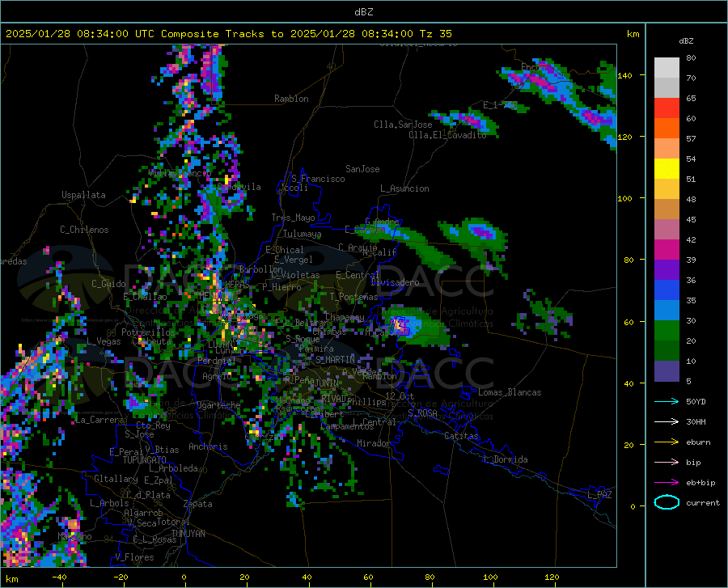This screenshot has height=588, width=728.
Task: Click the S_MARTIN place label
Action: 335,360
